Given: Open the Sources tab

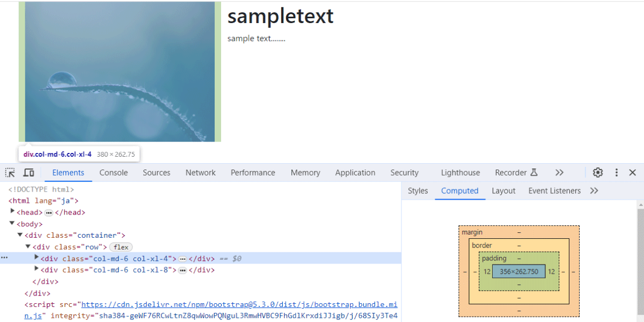Looking at the screenshot, I should pyautogui.click(x=157, y=173).
